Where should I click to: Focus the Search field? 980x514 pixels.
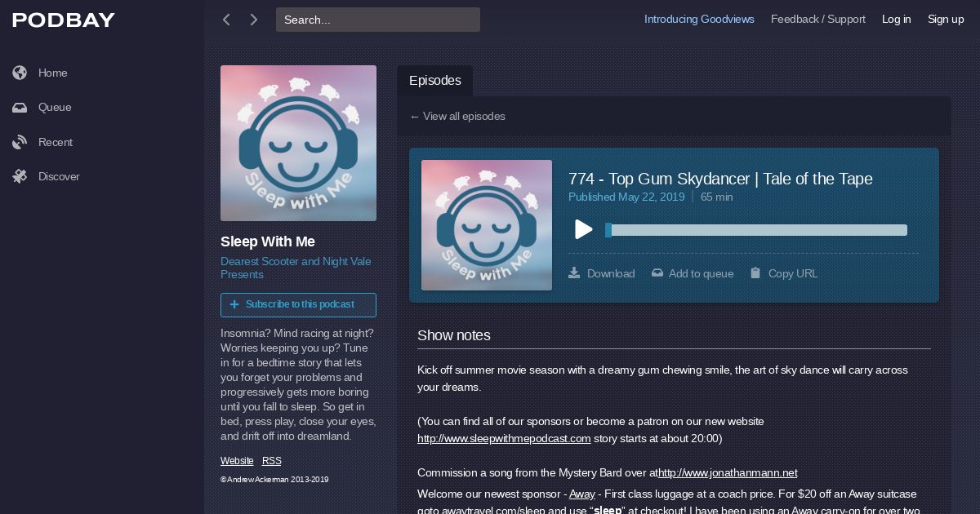point(378,20)
